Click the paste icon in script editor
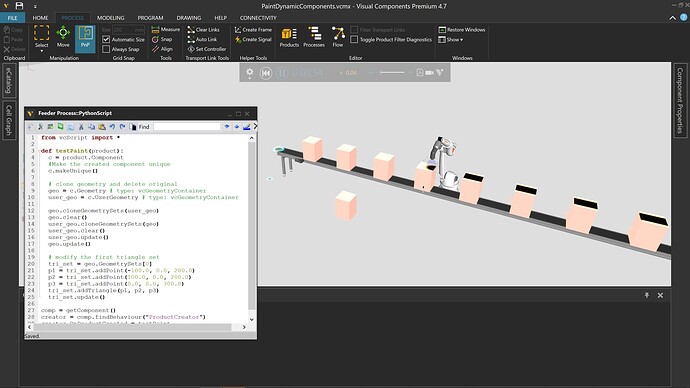The width and height of the screenshot is (690, 388). coord(102,127)
